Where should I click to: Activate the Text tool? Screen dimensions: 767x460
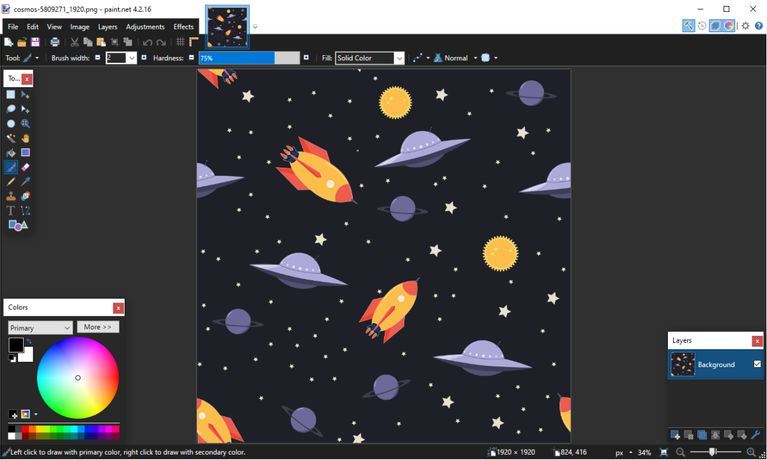pos(11,211)
